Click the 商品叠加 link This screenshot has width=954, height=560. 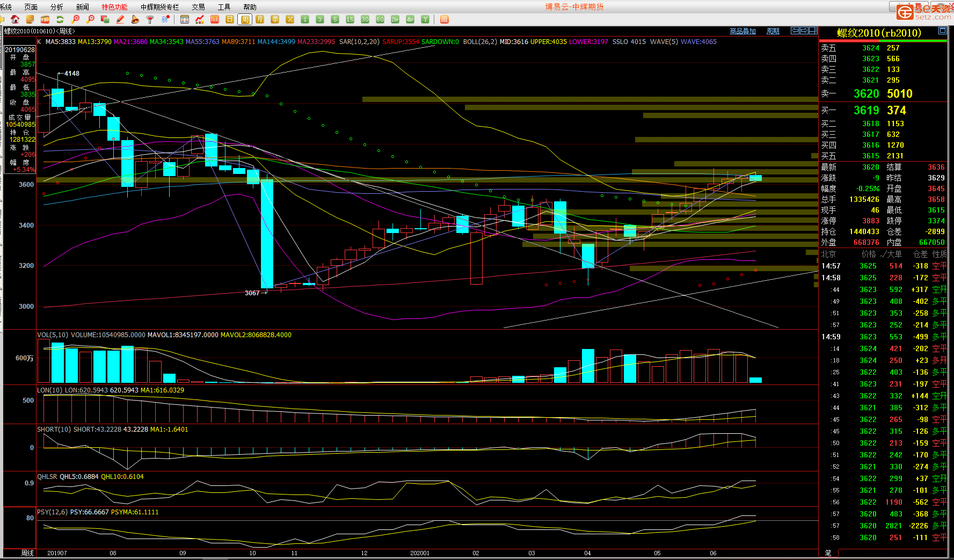point(743,31)
